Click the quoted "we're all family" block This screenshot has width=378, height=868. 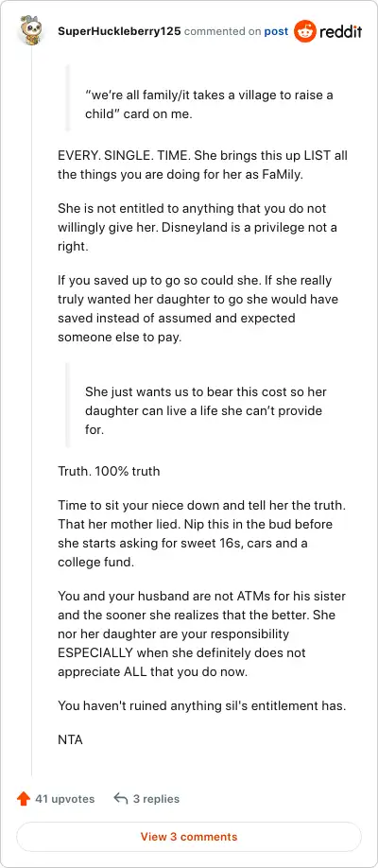[209, 105]
